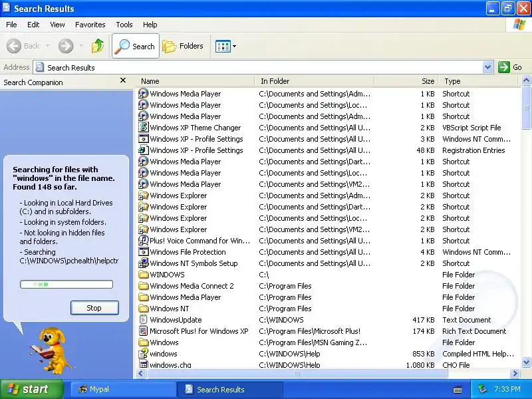Image resolution: width=532 pixels, height=399 pixels.
Task: Click the horizontal scrollbar left arrow
Action: coord(141,373)
